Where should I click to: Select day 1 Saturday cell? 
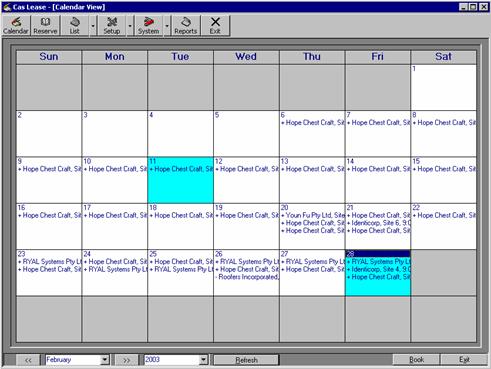(x=443, y=88)
